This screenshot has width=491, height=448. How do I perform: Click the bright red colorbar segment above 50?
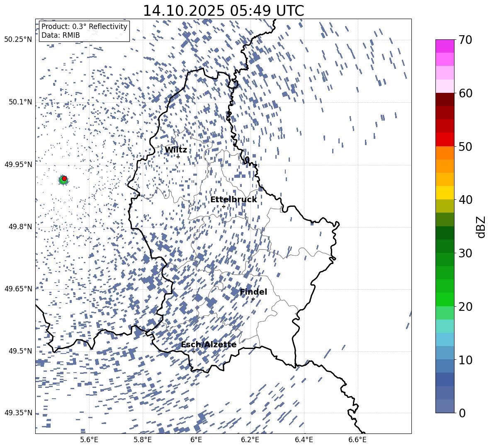tap(445, 139)
